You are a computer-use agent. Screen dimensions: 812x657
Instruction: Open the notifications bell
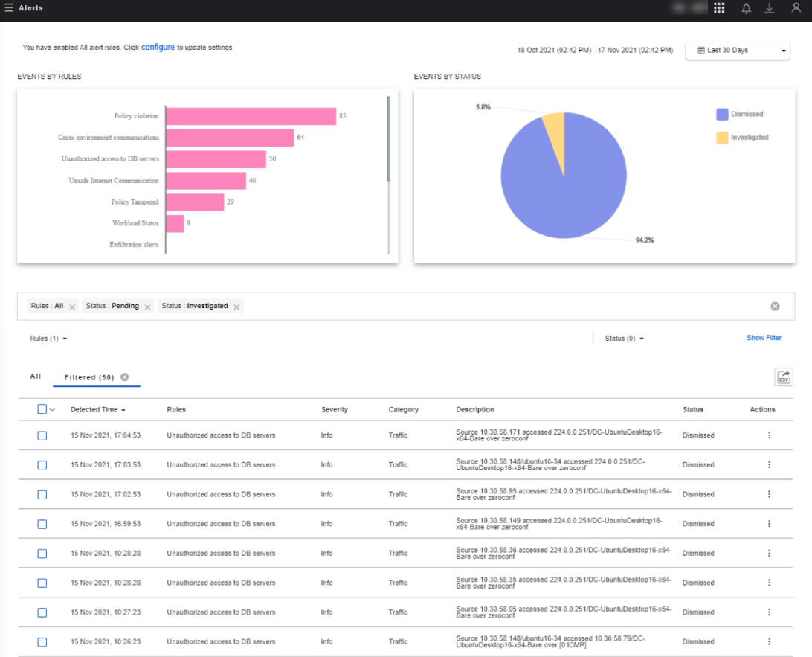pyautogui.click(x=746, y=8)
